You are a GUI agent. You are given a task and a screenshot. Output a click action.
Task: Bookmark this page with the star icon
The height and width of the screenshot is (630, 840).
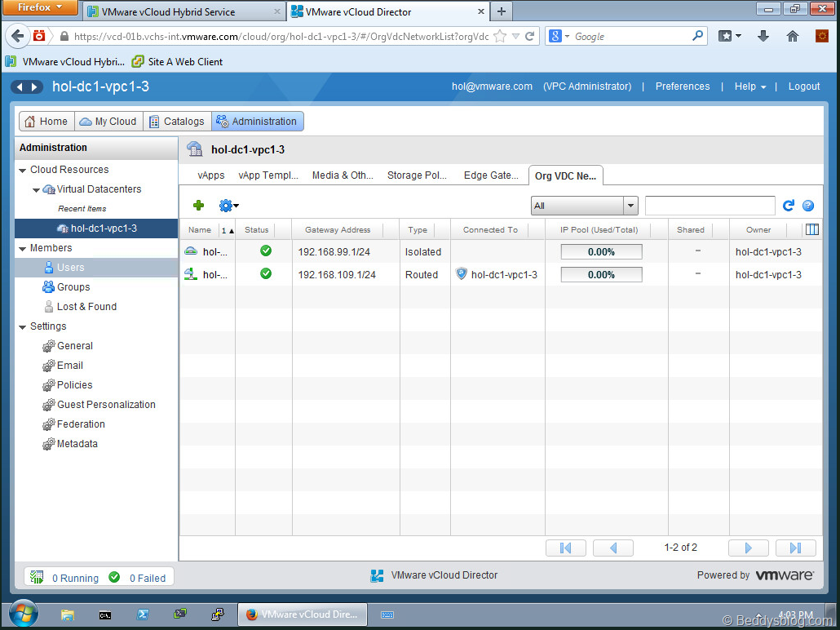tap(500, 37)
